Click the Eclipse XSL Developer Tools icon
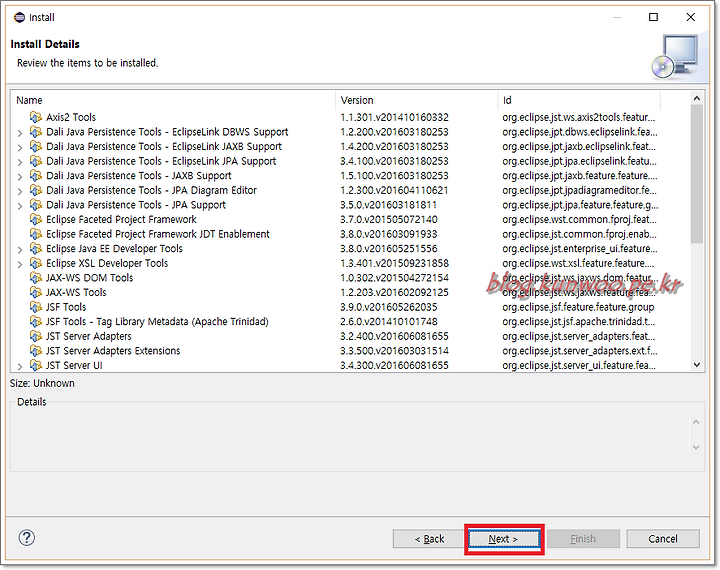 pyautogui.click(x=36, y=263)
